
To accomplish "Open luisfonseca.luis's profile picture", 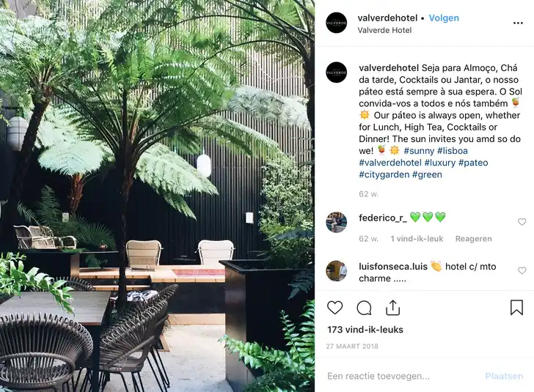I will 337,271.
